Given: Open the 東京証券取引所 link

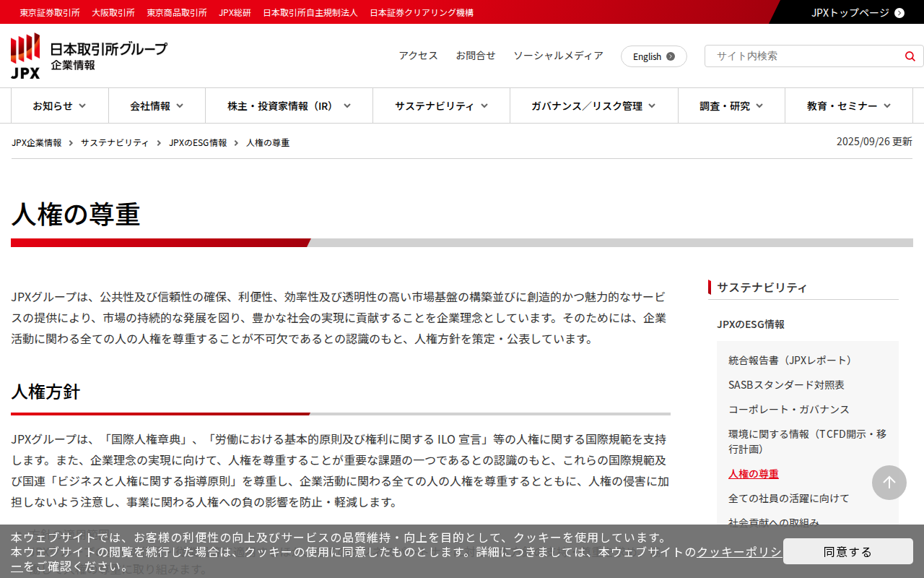Looking at the screenshot, I should click(50, 12).
